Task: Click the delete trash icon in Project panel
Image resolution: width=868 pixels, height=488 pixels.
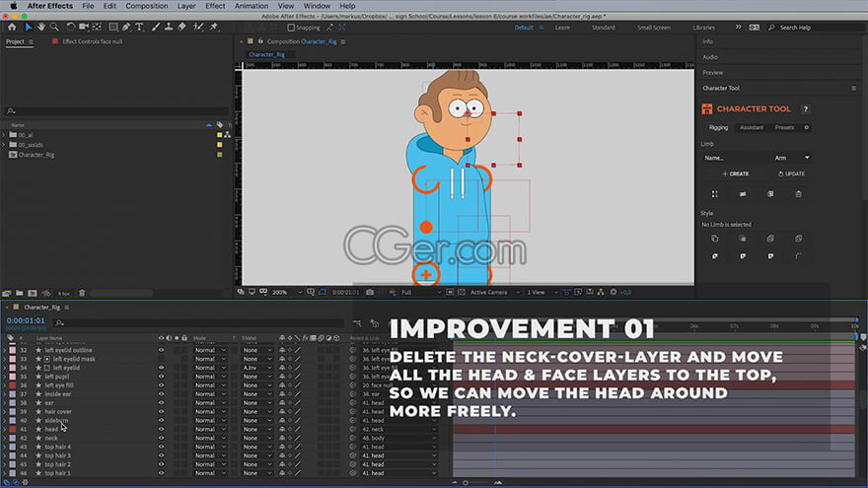Action: [x=82, y=293]
